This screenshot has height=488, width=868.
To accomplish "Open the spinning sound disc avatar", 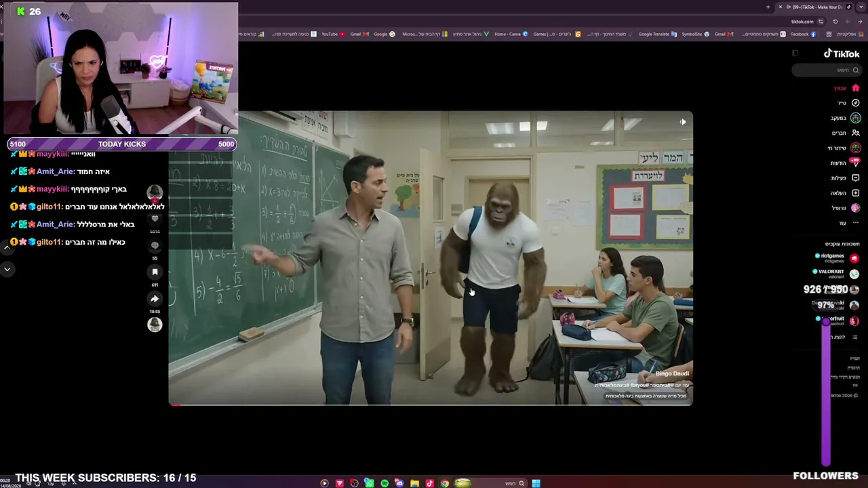I will click(155, 325).
